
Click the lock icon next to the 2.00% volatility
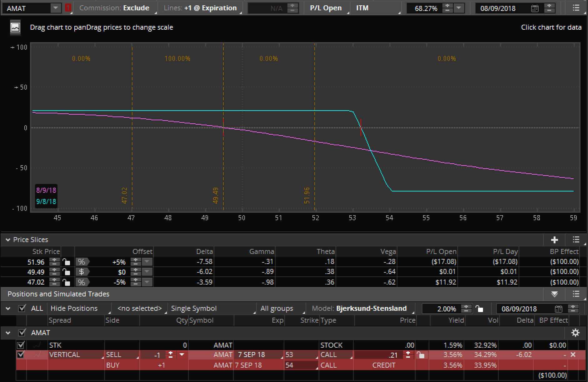[480, 309]
